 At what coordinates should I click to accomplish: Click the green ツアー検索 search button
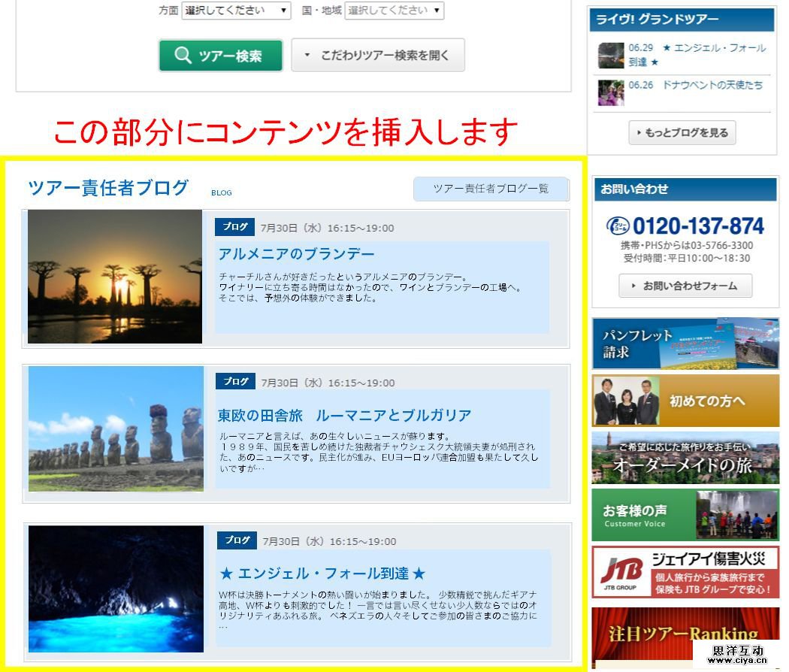tap(220, 56)
